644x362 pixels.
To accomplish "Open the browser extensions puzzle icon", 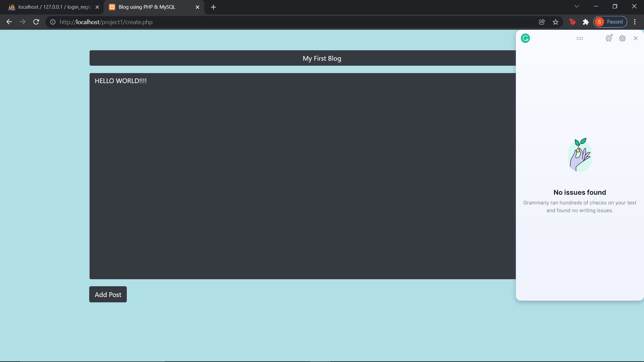I will pos(586,22).
